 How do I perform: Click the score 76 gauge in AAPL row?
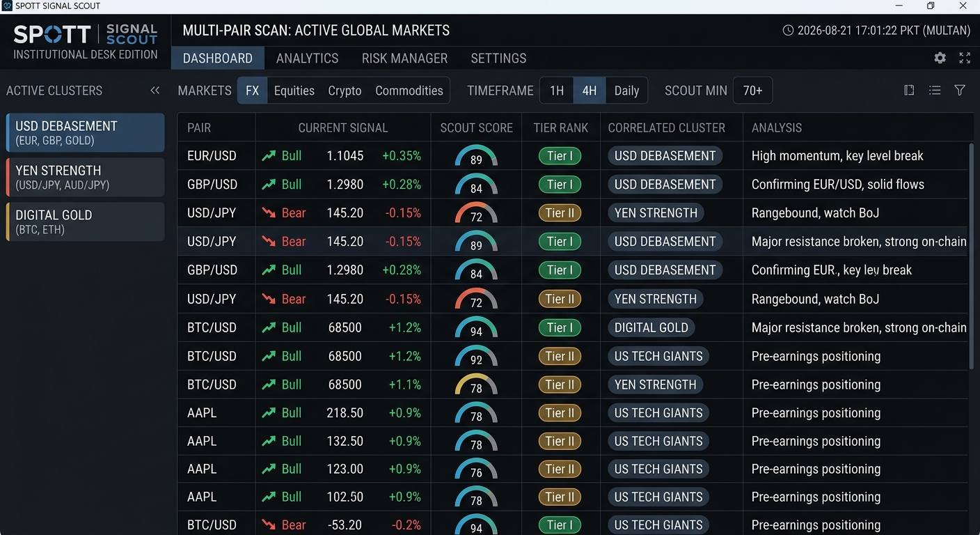476,470
